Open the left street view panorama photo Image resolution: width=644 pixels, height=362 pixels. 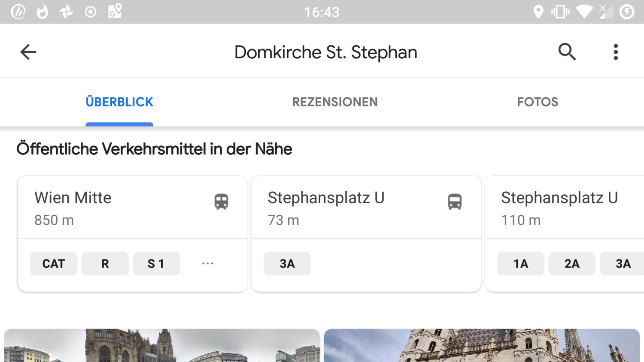coord(162,345)
